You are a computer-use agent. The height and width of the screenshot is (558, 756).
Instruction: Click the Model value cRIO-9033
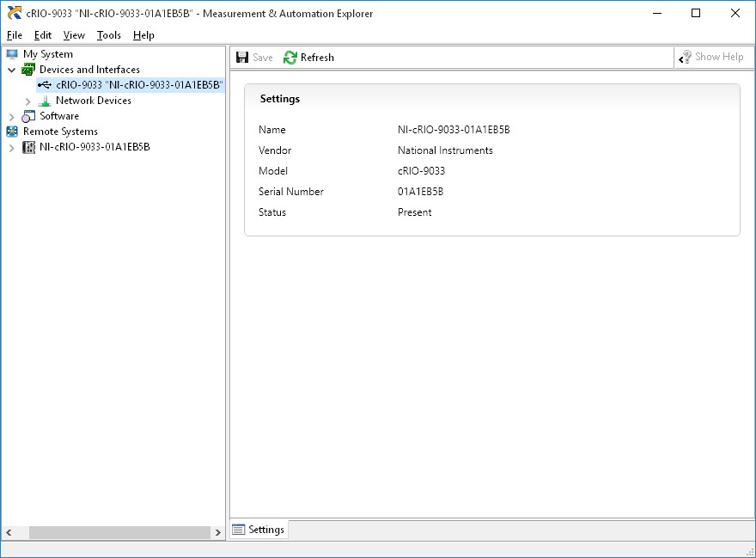tap(422, 171)
